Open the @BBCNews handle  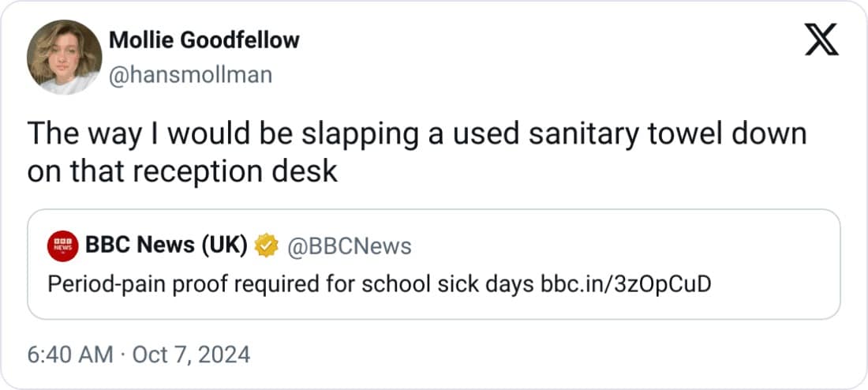point(348,246)
